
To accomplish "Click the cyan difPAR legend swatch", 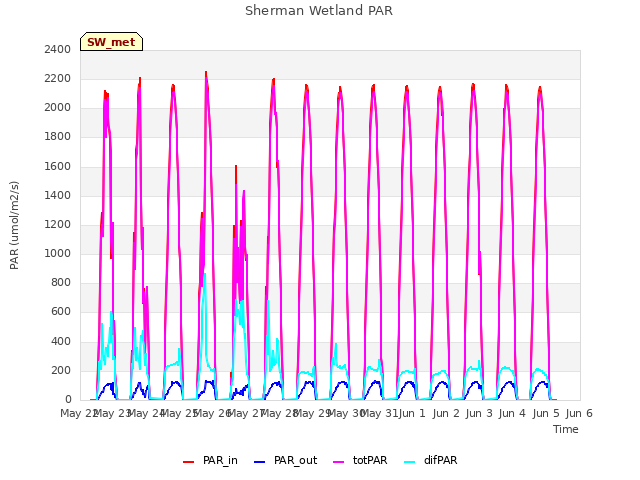I will (x=409, y=462).
